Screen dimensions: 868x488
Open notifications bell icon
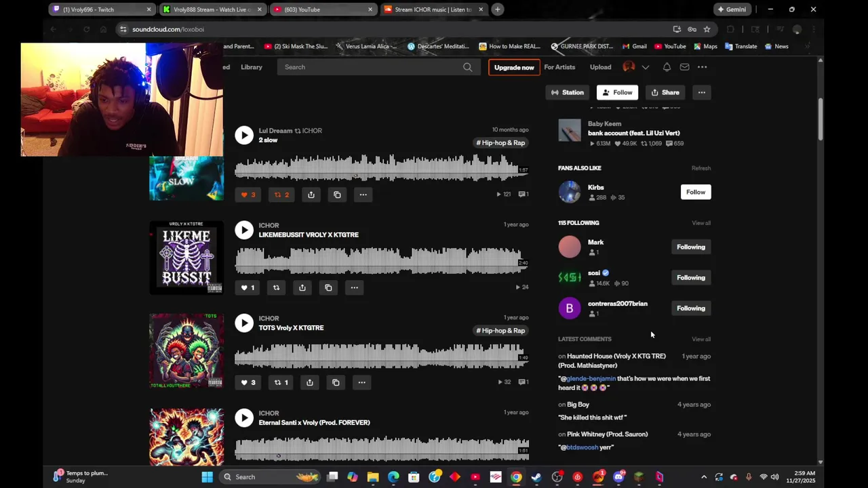point(667,67)
